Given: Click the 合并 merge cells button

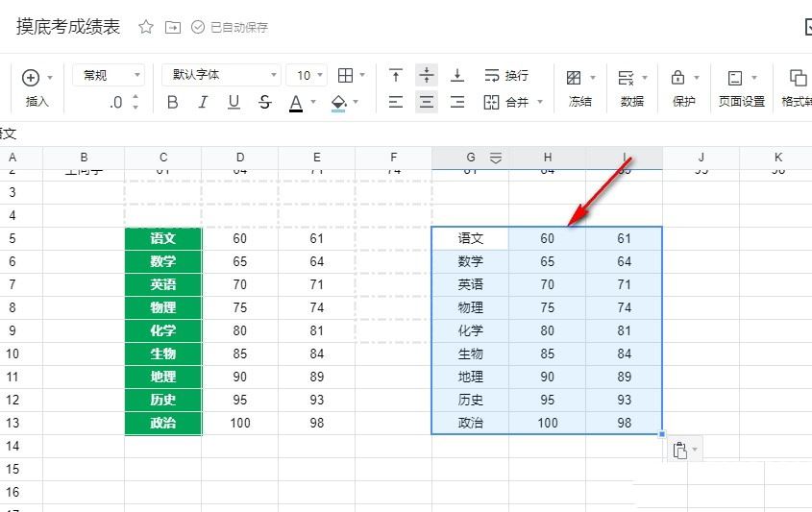Looking at the screenshot, I should click(506, 102).
